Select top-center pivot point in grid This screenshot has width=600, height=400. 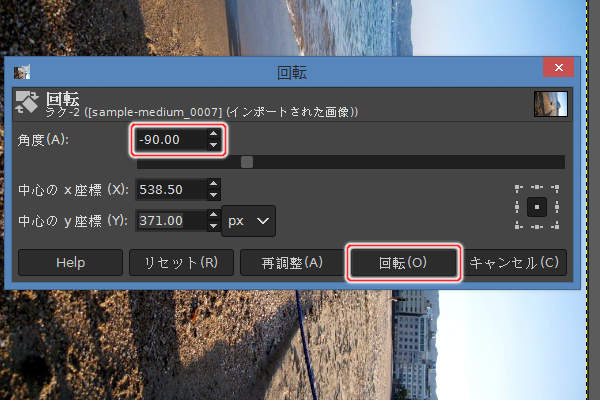click(537, 187)
